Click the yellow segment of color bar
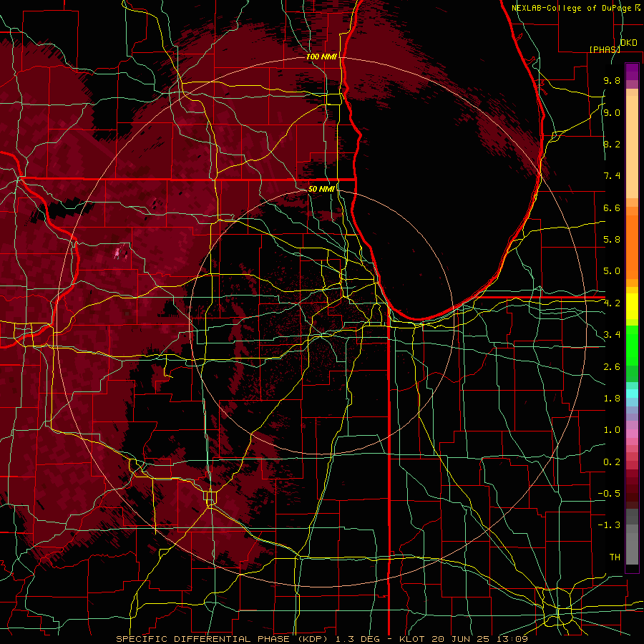The width and height of the screenshot is (644, 644). click(x=632, y=306)
